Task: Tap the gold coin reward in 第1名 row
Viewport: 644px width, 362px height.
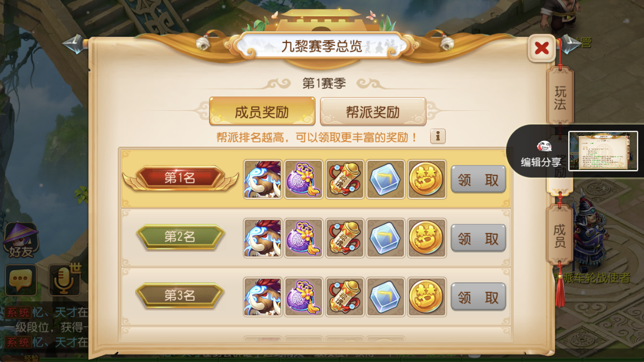Action: pyautogui.click(x=427, y=180)
